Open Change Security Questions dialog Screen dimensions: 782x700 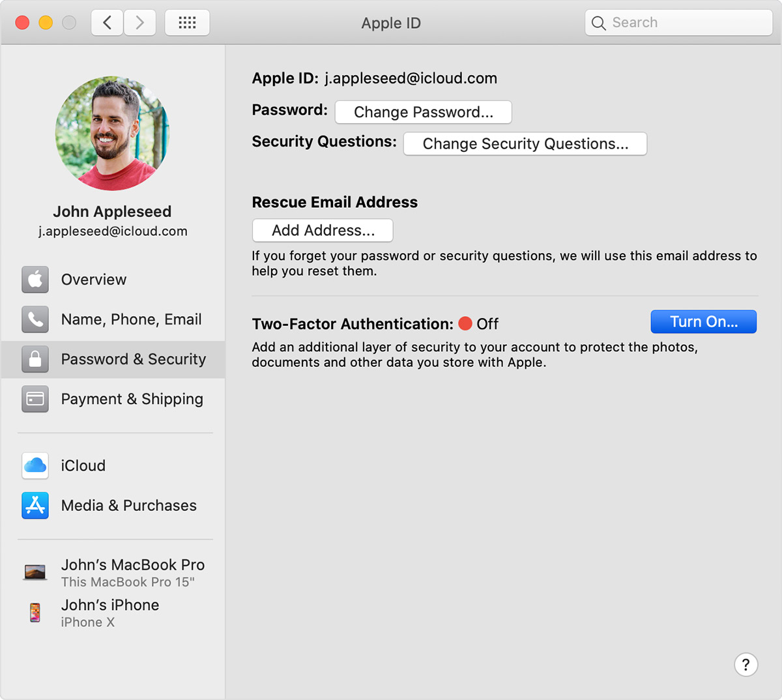[x=525, y=144]
